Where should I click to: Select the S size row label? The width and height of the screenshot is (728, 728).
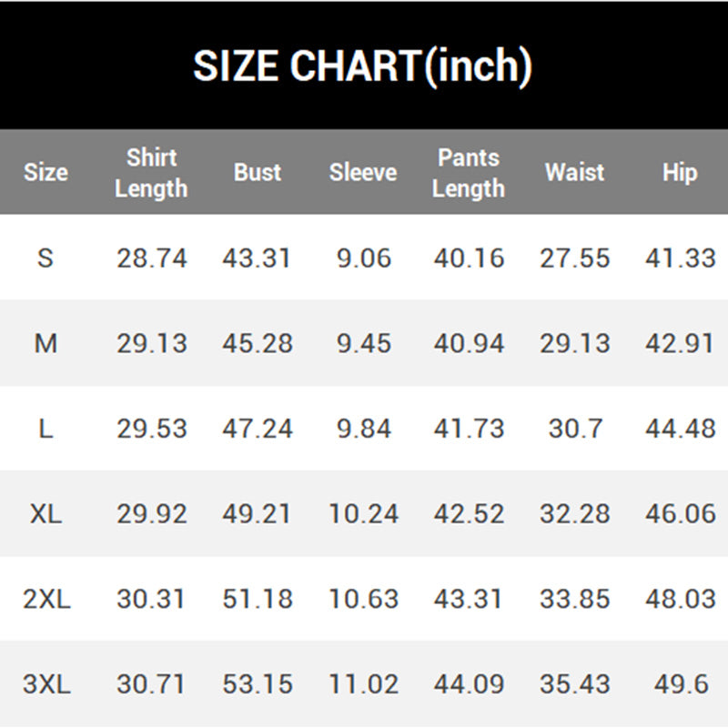[x=45, y=258]
